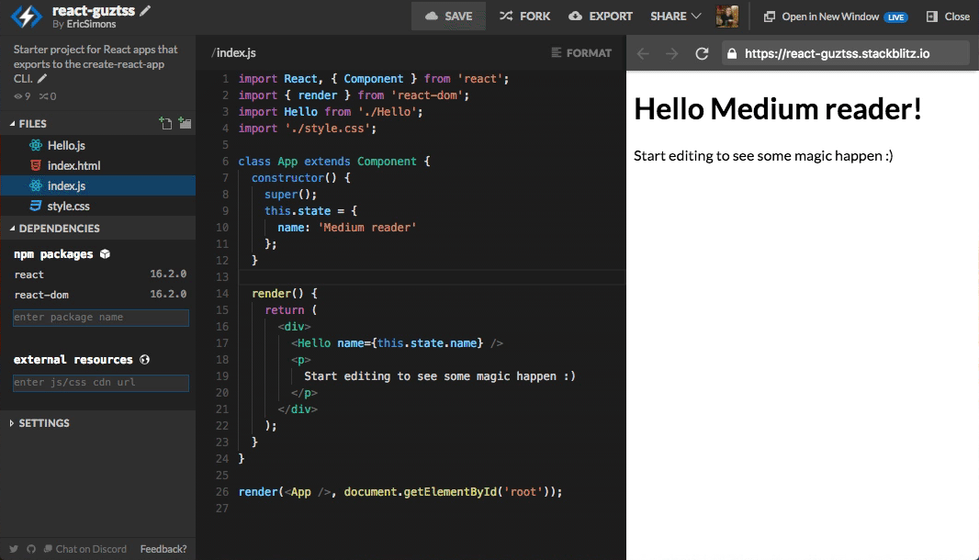Click the Feedback? link

(163, 549)
